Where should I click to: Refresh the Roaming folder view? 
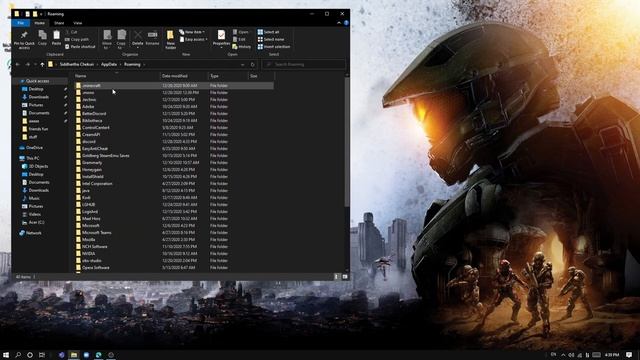(x=253, y=64)
